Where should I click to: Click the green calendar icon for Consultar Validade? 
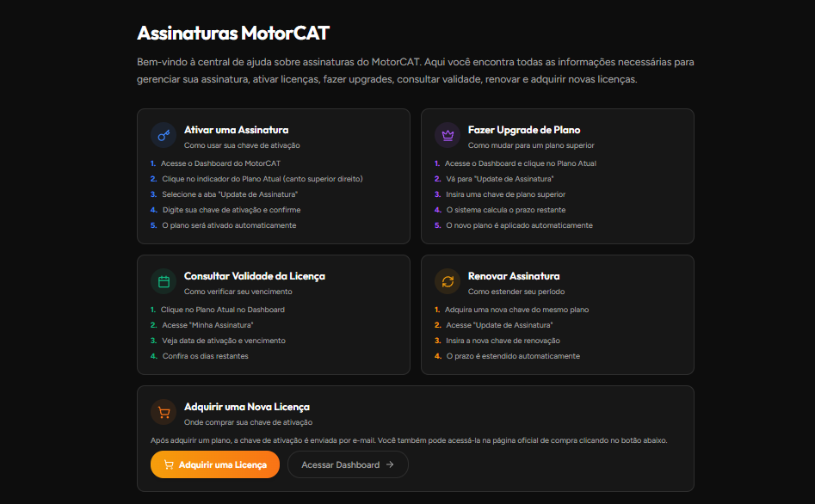click(x=164, y=281)
